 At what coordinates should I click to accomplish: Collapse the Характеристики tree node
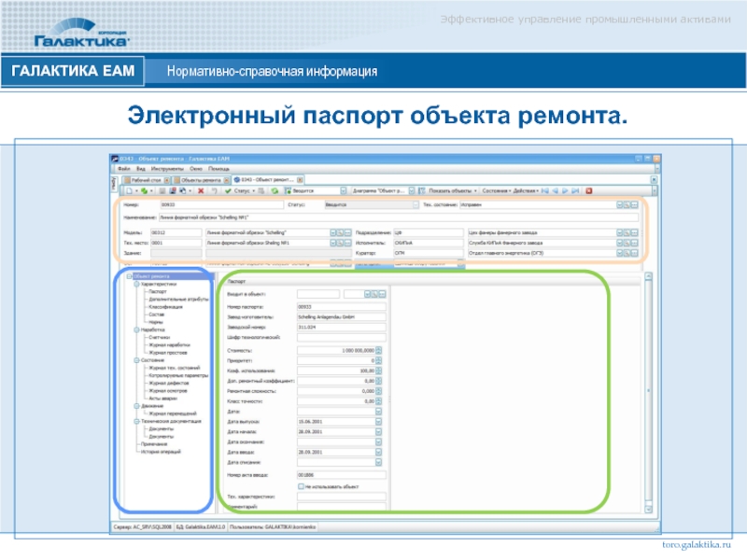(x=136, y=284)
